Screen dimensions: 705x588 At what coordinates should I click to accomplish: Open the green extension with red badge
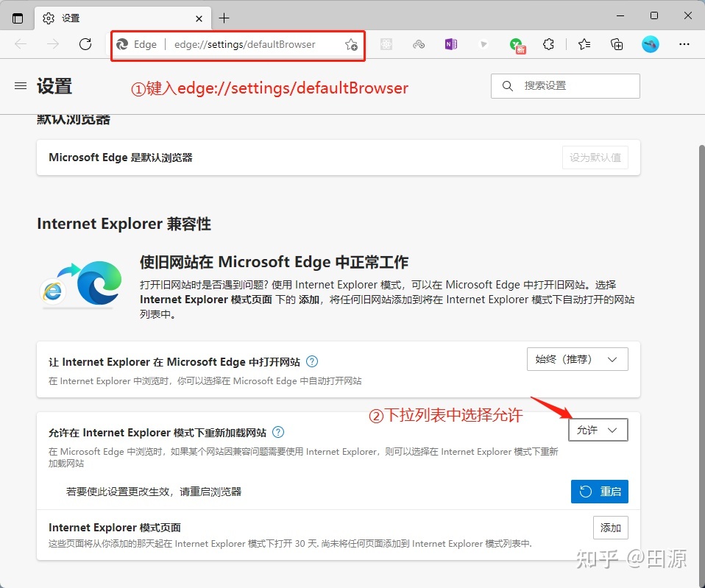coord(517,46)
